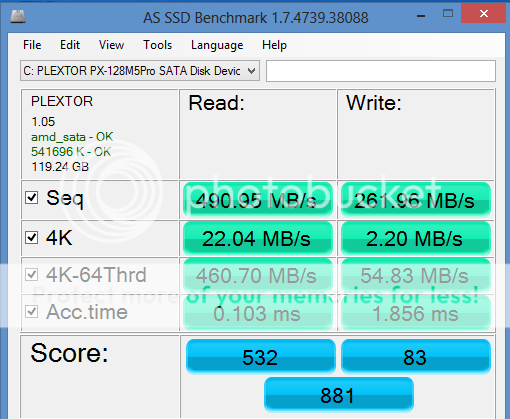This screenshot has height=419, width=510.
Task: Open the View menu
Action: [x=111, y=45]
